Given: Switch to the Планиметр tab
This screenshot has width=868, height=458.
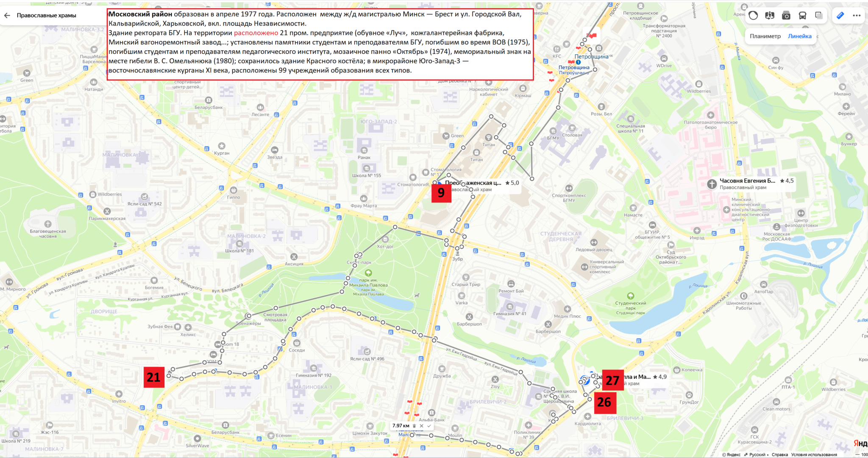Looking at the screenshot, I should (765, 36).
